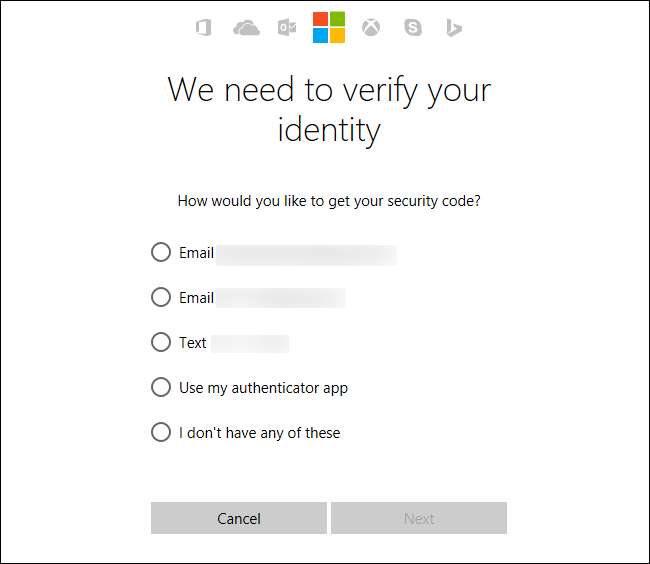Select the second Email radio button
Viewport: 650px width, 564px height.
(x=161, y=297)
